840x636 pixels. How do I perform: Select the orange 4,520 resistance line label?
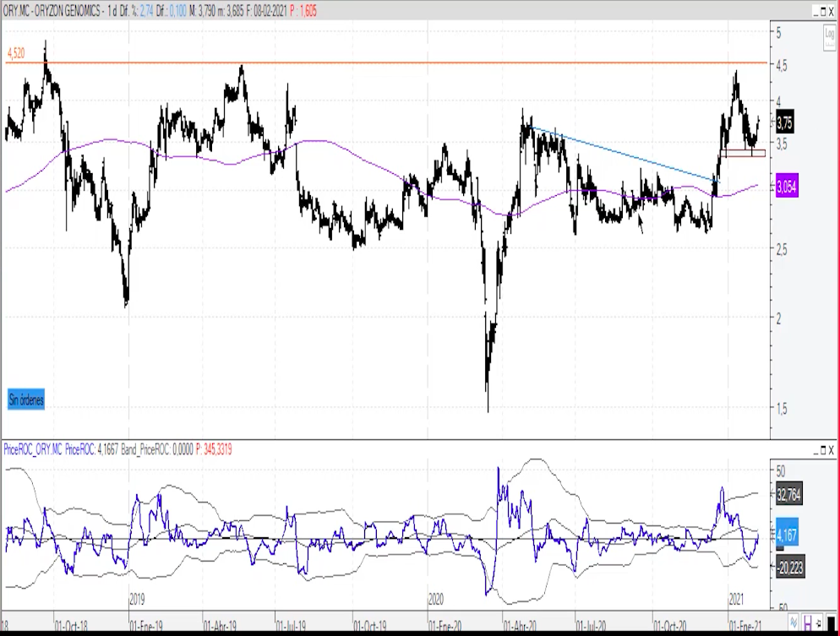pyautogui.click(x=16, y=53)
